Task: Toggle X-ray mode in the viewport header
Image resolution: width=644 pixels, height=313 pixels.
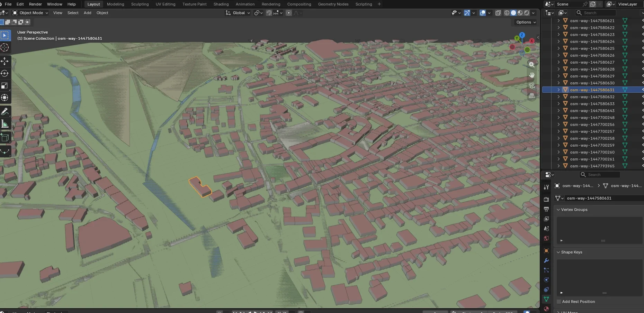Action: (x=498, y=13)
